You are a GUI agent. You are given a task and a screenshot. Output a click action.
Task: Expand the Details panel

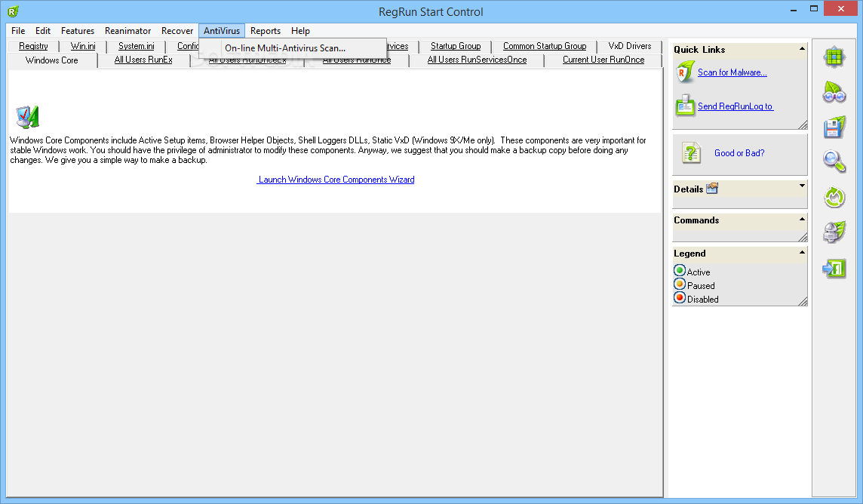click(802, 186)
